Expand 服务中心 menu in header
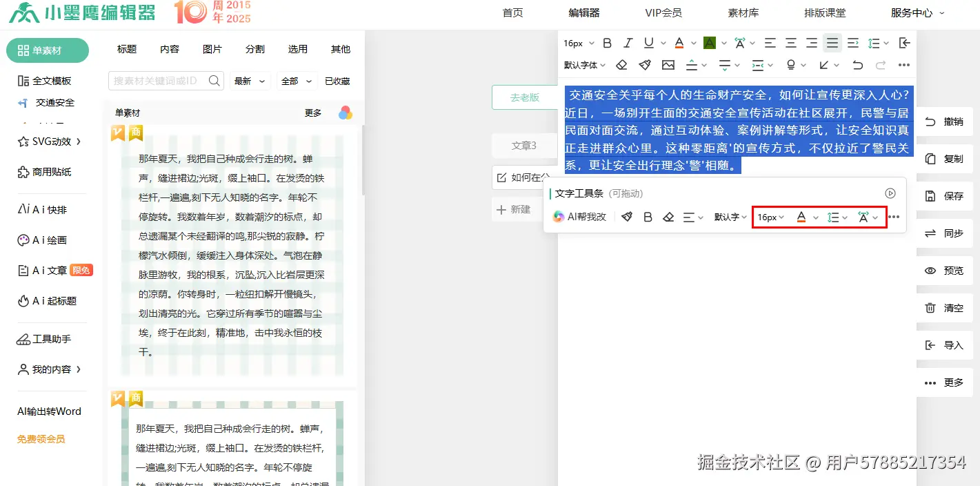The width and height of the screenshot is (980, 486). 917,12
